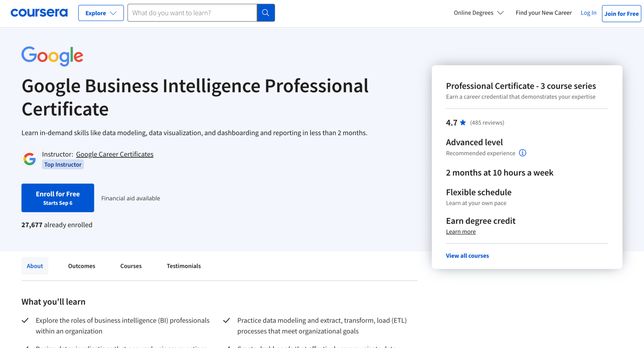Click Enroll for Free

(58, 198)
